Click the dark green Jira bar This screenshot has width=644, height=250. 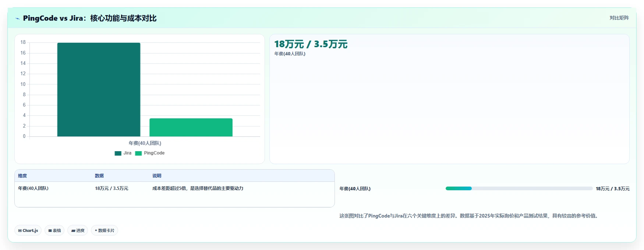click(99, 90)
